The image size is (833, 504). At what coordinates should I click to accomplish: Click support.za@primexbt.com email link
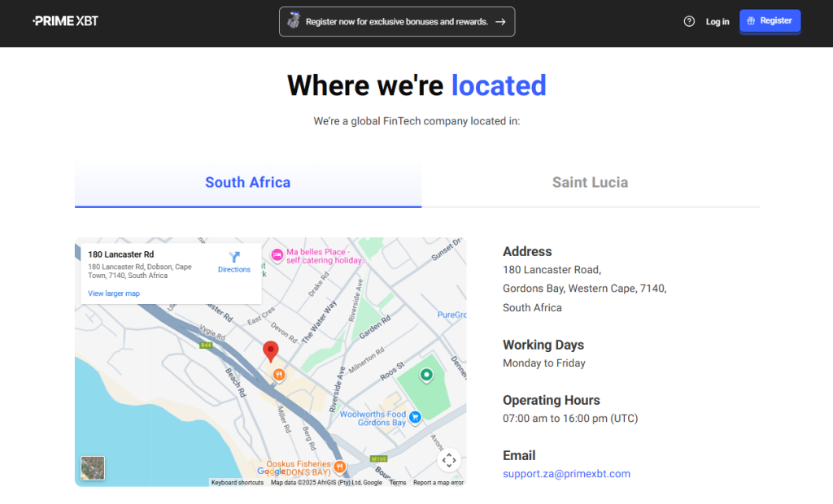[566, 474]
